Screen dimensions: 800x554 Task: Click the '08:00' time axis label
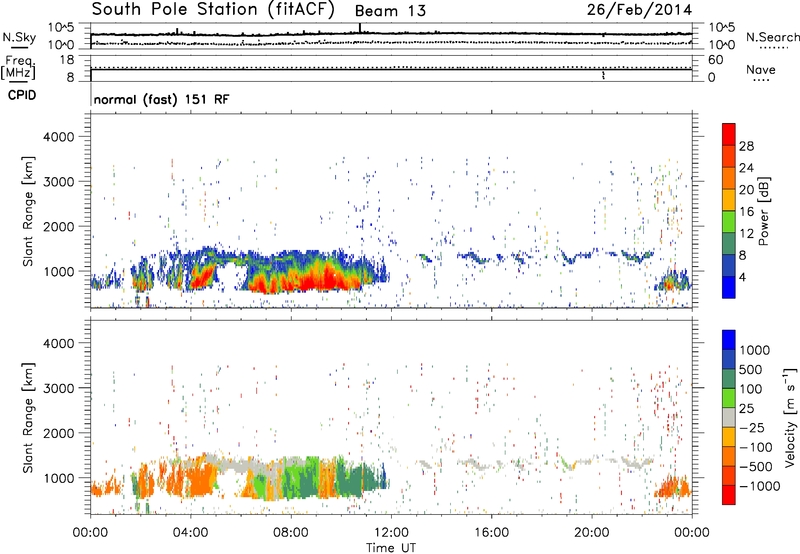(x=291, y=533)
